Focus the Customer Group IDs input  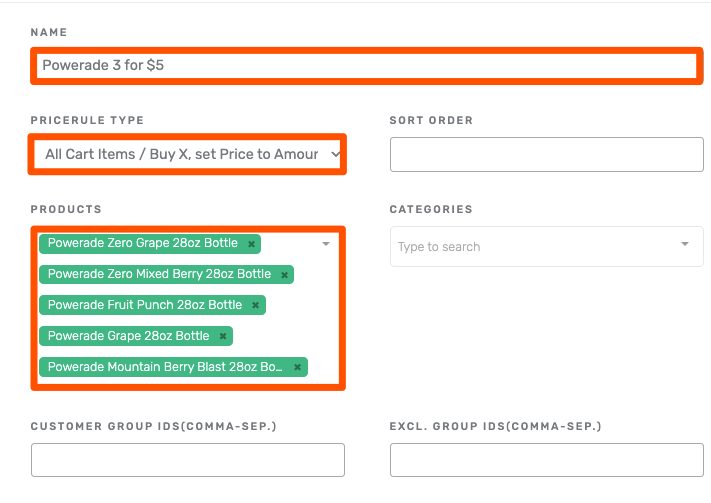pyautogui.click(x=188, y=460)
